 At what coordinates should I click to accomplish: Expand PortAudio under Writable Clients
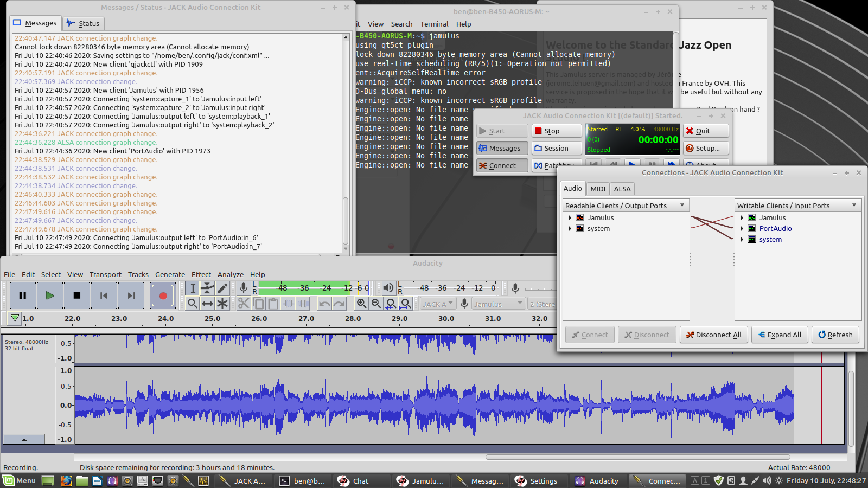tap(742, 228)
